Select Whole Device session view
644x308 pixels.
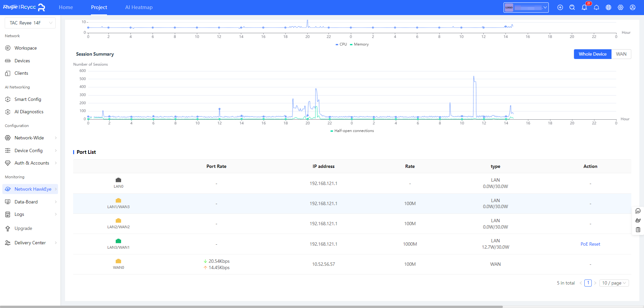pos(592,54)
